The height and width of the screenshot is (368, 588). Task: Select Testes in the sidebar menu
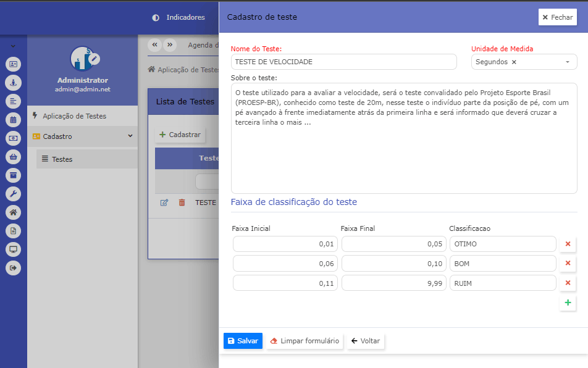click(62, 159)
